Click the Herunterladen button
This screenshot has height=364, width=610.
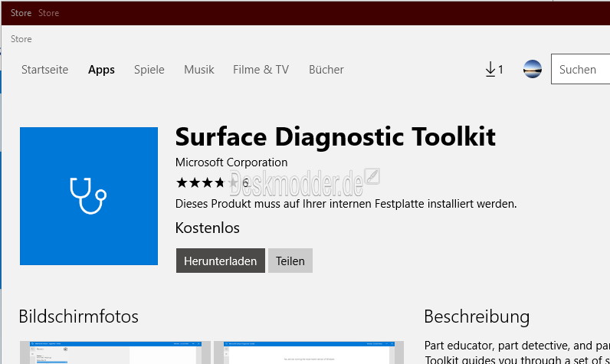221,261
